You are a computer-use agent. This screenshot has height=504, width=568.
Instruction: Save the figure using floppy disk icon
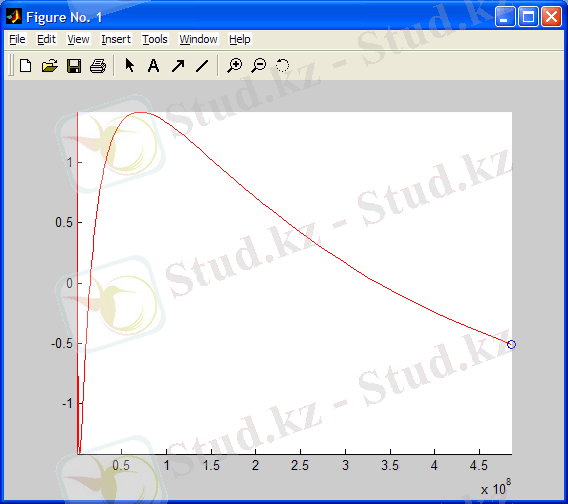(x=74, y=66)
